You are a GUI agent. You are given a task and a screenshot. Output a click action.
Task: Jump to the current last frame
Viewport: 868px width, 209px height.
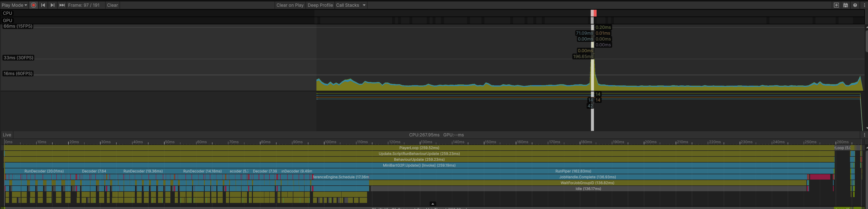click(x=62, y=5)
